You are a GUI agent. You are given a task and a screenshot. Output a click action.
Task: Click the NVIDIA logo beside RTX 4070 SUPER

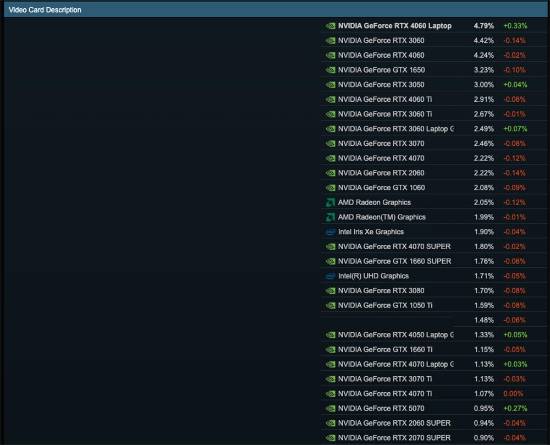[330, 247]
